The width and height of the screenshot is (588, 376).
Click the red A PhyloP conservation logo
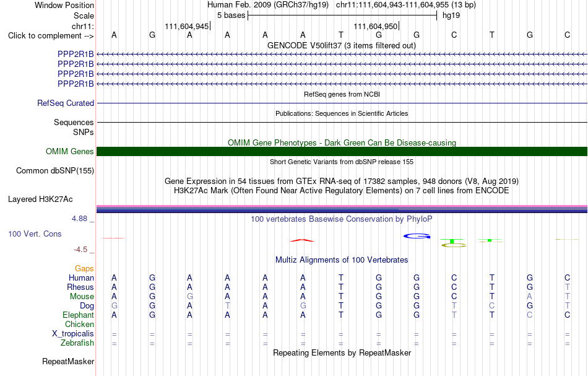click(302, 240)
